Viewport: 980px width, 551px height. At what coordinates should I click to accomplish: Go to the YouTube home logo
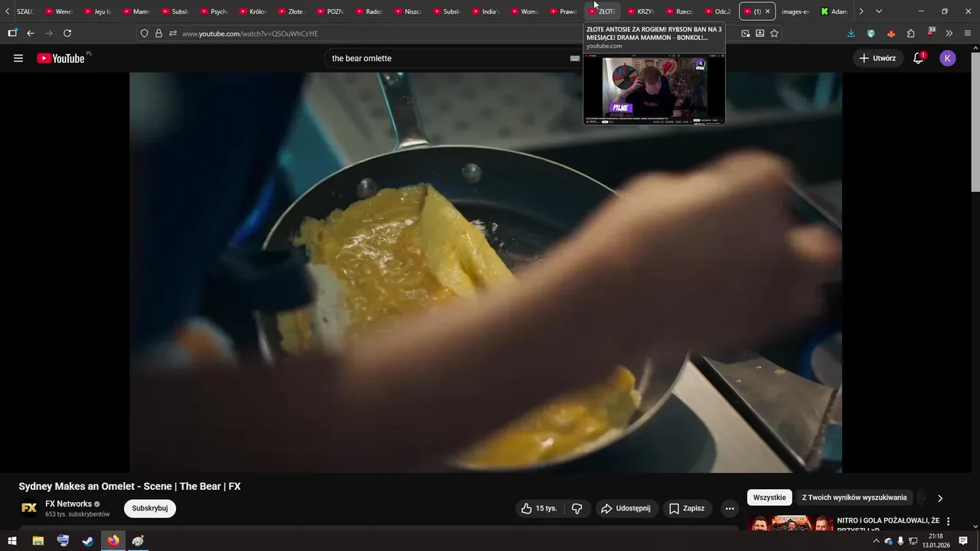coord(60,58)
